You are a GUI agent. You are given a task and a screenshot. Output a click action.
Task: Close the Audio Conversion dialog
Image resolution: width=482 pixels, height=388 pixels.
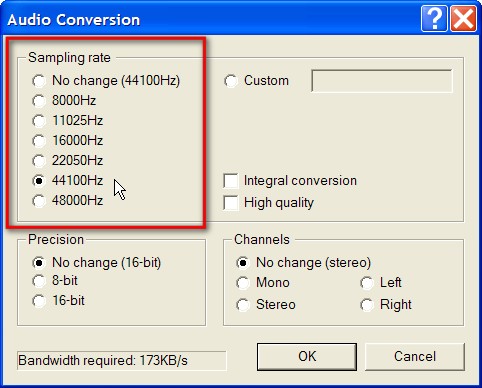(x=464, y=19)
